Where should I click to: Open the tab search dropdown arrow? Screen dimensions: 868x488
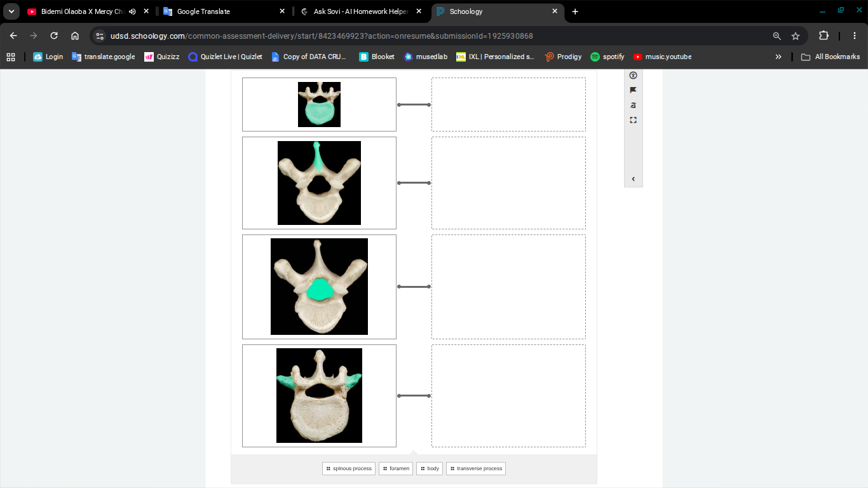point(11,11)
